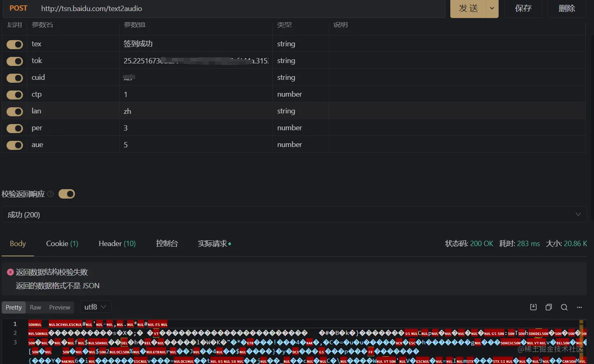Click help icon beside 校验返回响应
Viewport: 594px width, 364px height.
(50, 194)
